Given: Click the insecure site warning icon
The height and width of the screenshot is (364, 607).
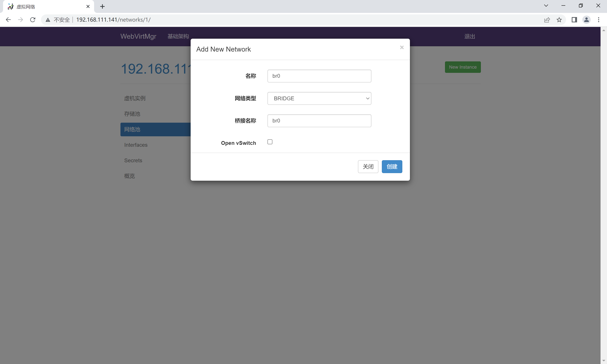Looking at the screenshot, I should tap(48, 20).
